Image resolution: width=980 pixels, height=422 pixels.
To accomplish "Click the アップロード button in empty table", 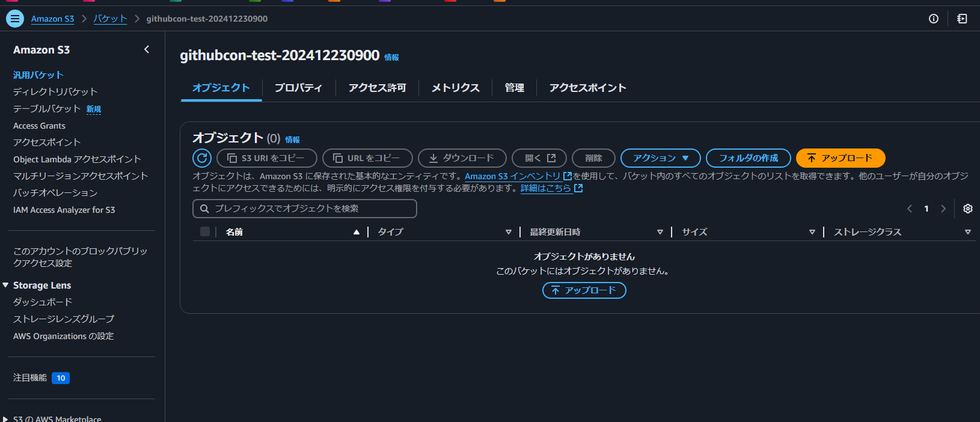I will [x=584, y=290].
